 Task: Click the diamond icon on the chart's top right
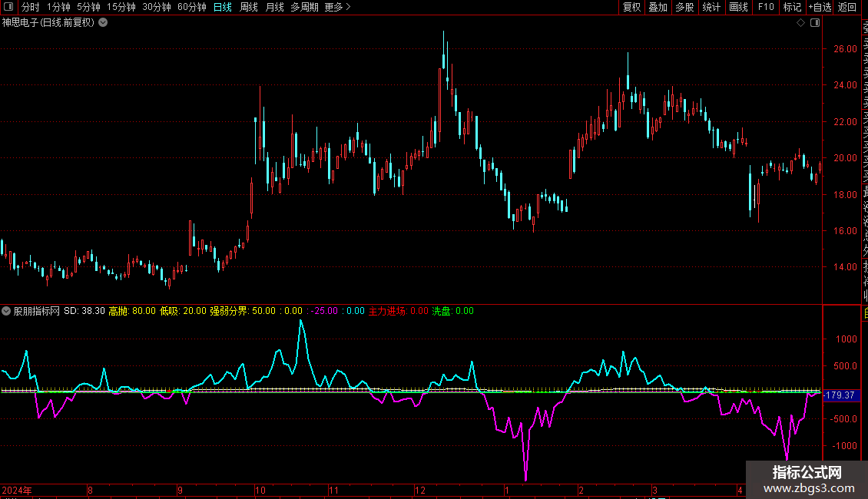point(800,23)
